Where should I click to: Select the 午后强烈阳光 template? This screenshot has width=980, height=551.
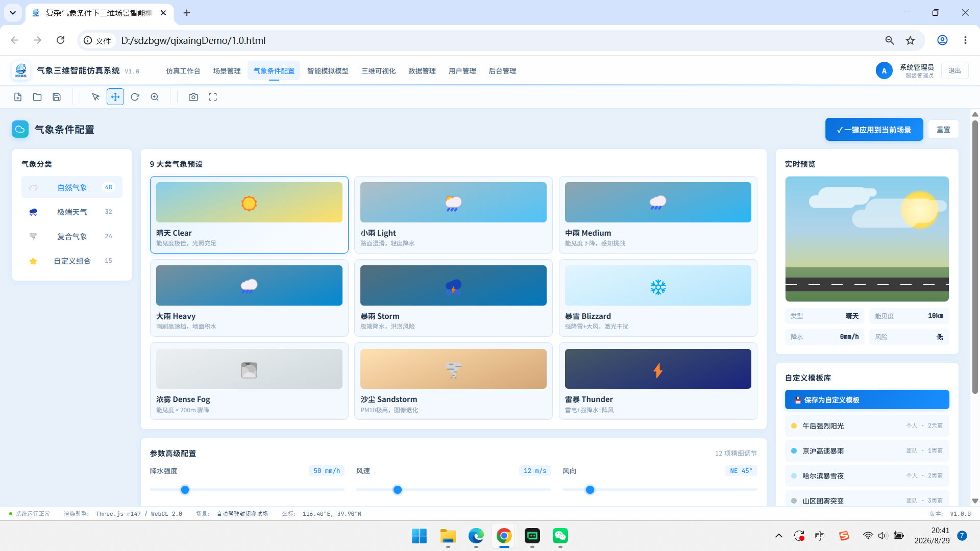pos(867,425)
